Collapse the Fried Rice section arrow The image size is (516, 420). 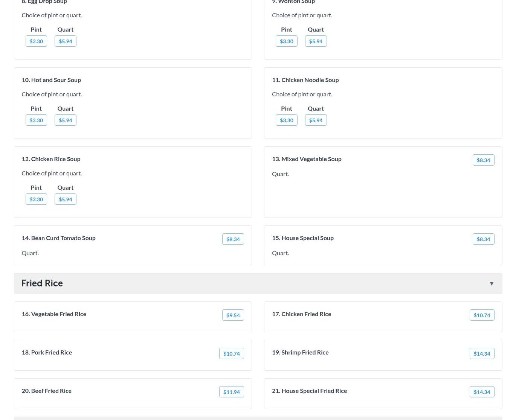pyautogui.click(x=491, y=284)
